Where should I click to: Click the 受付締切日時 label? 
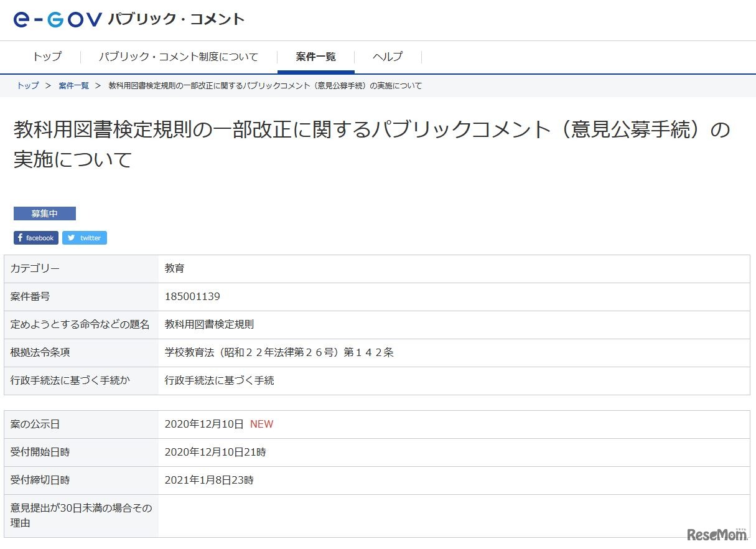click(x=40, y=481)
